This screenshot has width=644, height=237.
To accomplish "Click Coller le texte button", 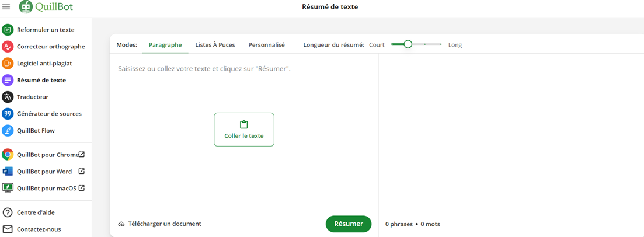I will (244, 130).
